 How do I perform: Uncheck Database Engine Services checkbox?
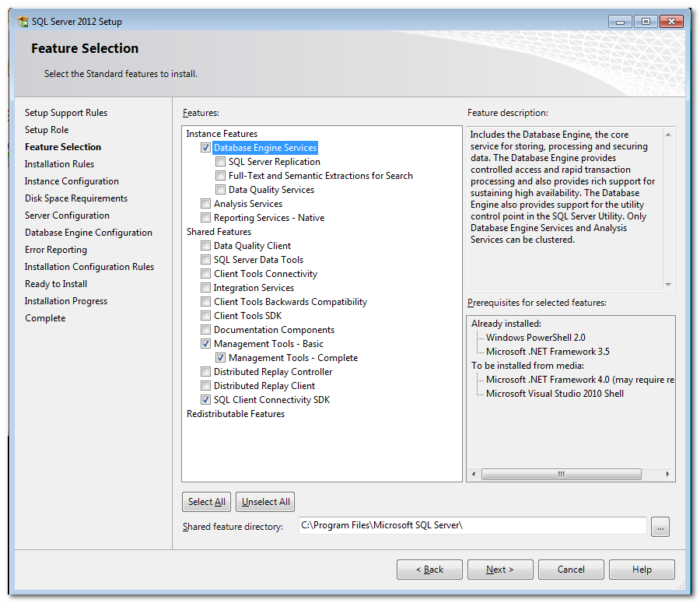coord(206,148)
